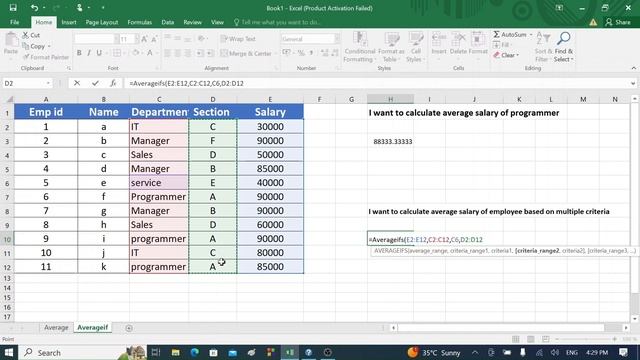Click Cancel X in formula bar
This screenshot has height=360, width=640.
pos(77,83)
